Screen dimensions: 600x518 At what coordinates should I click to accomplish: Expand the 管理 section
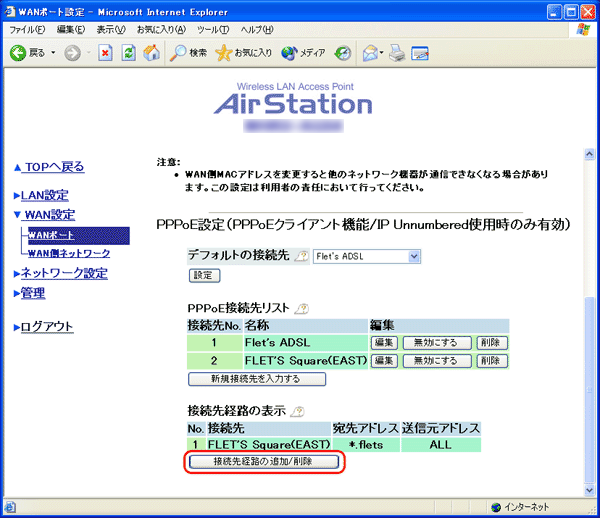(17, 293)
